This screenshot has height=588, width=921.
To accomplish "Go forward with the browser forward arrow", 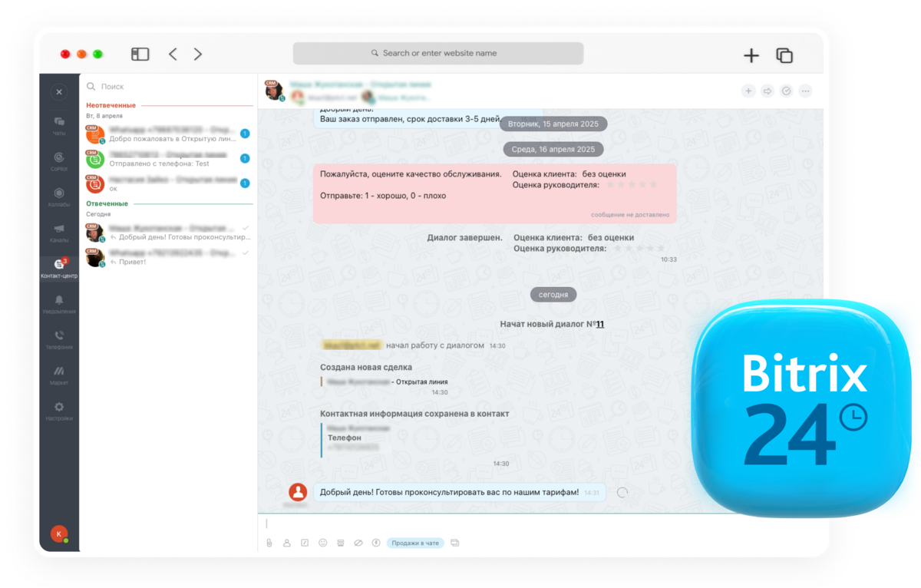I will [198, 54].
